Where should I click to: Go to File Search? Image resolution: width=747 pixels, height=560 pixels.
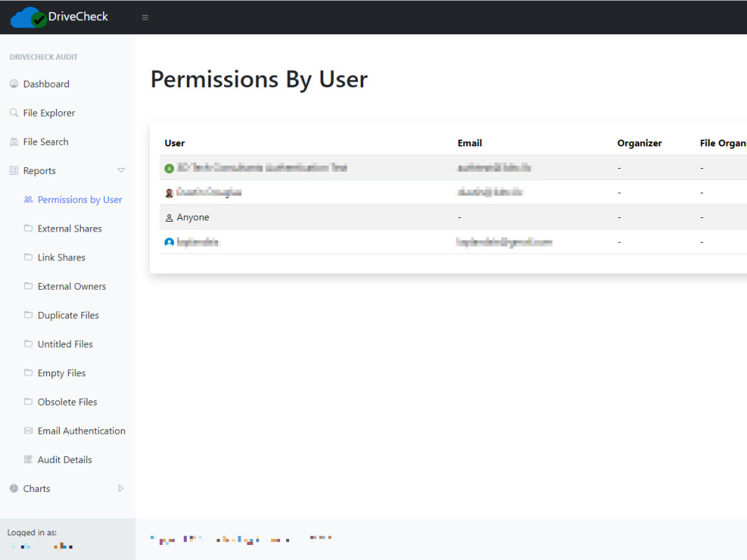pos(46,142)
